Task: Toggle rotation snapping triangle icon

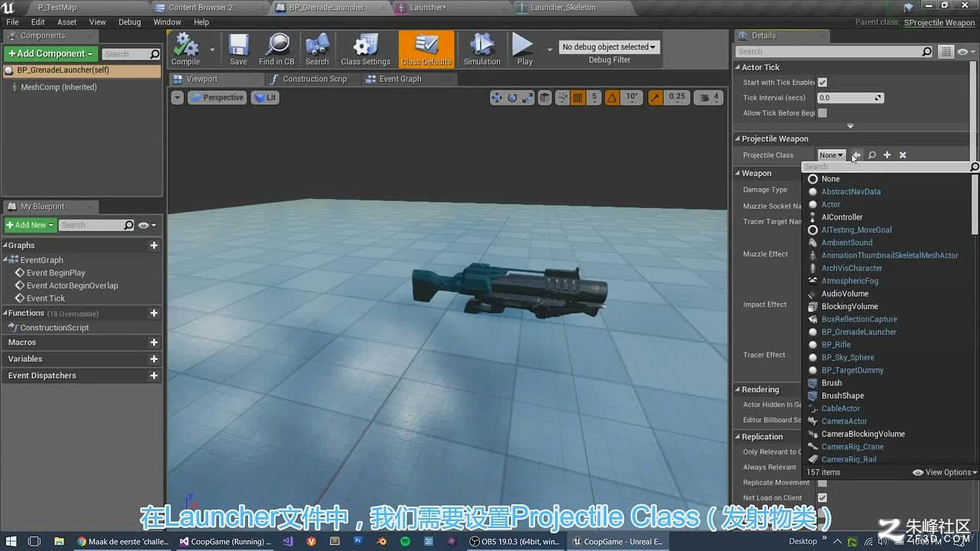Action: tap(612, 97)
